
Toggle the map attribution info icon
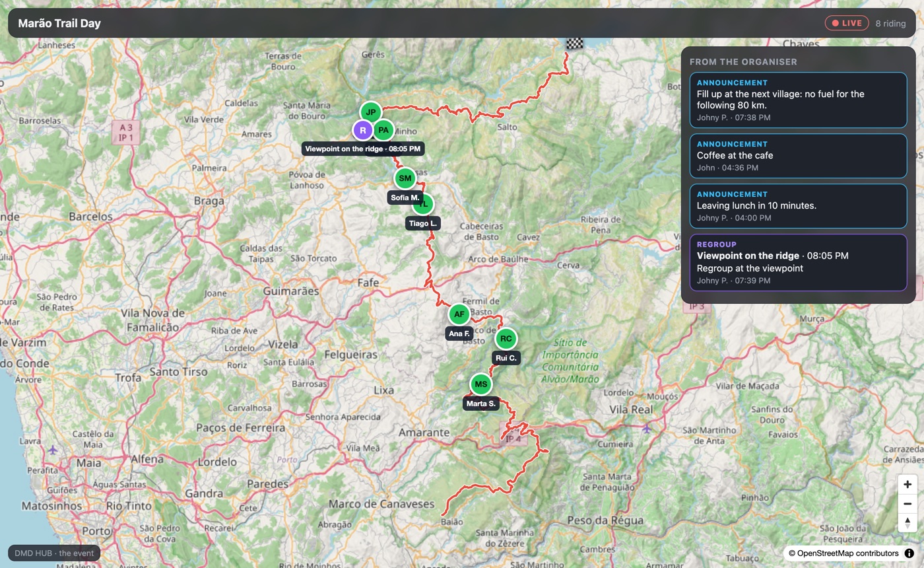point(909,553)
